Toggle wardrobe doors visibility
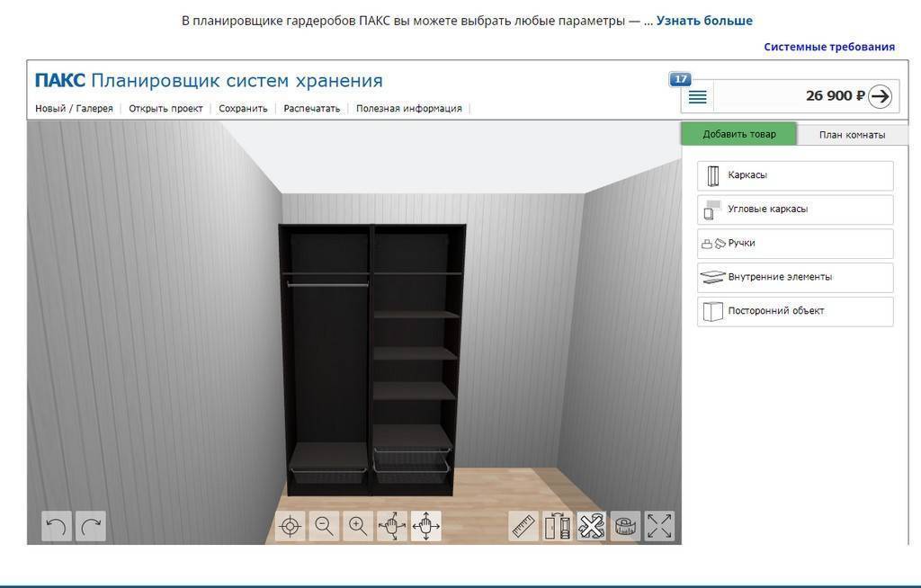The image size is (921, 588). click(558, 526)
